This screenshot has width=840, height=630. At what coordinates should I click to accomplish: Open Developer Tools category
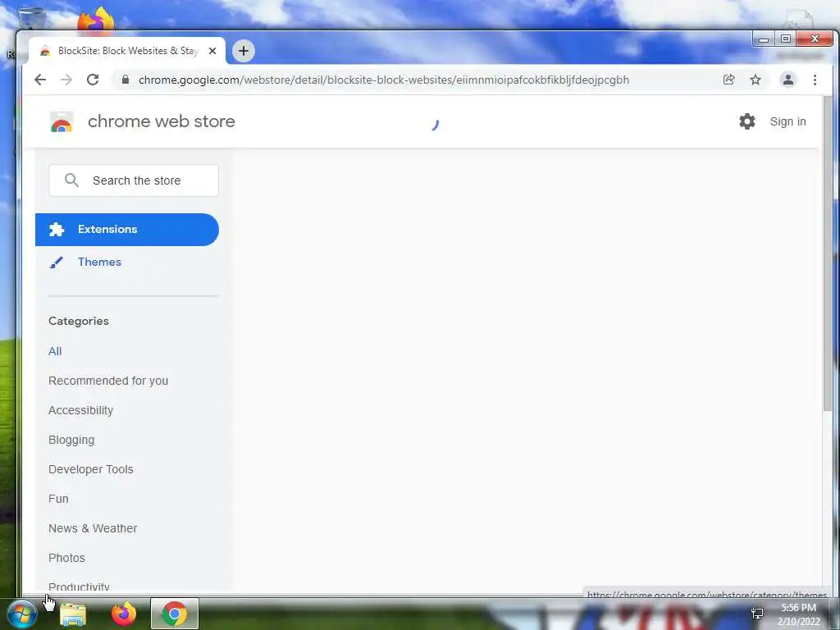[90, 469]
